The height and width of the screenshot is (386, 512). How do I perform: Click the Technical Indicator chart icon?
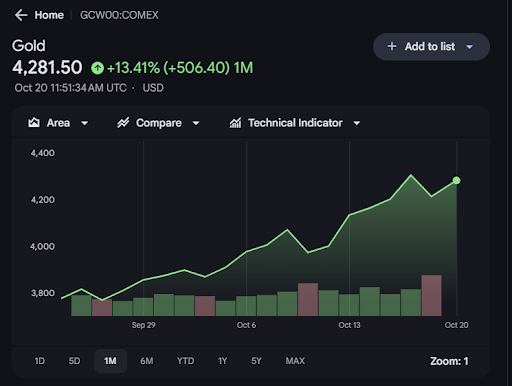point(235,123)
